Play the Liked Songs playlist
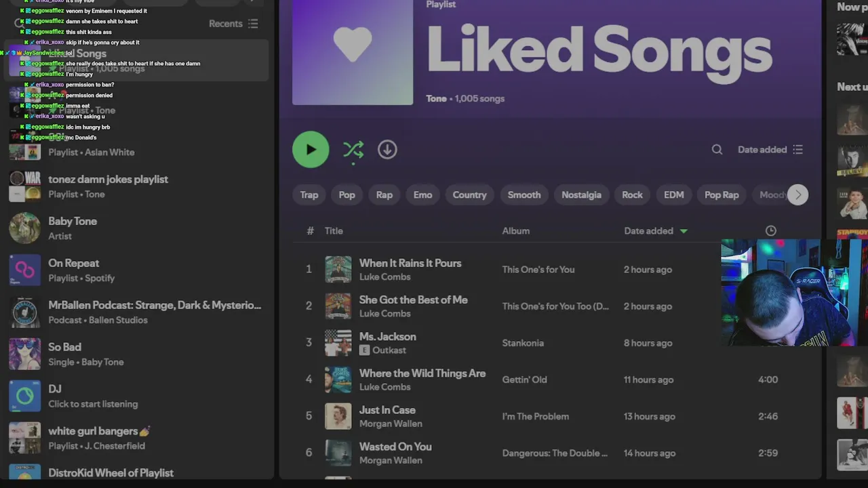Viewport: 868px width, 488px height. click(x=311, y=150)
